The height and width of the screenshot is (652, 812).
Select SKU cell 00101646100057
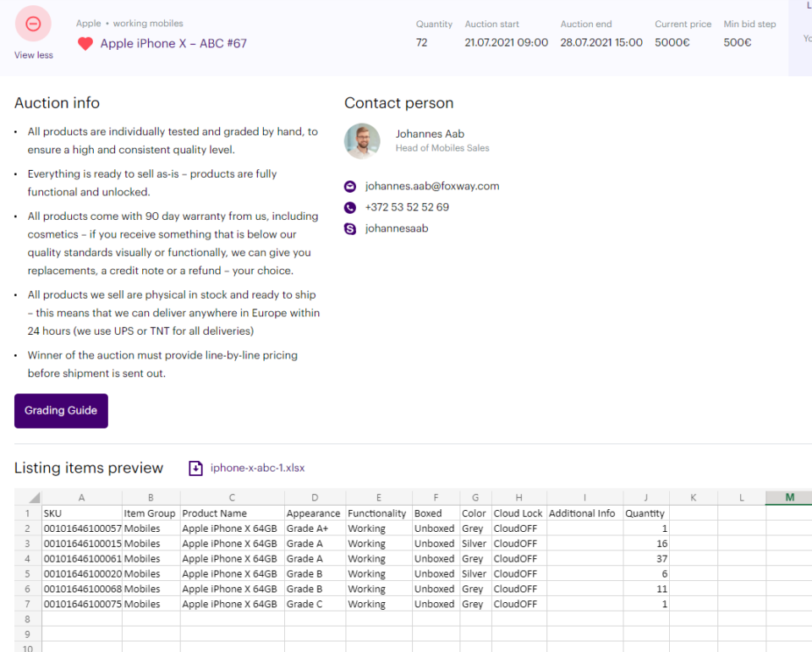(82, 529)
